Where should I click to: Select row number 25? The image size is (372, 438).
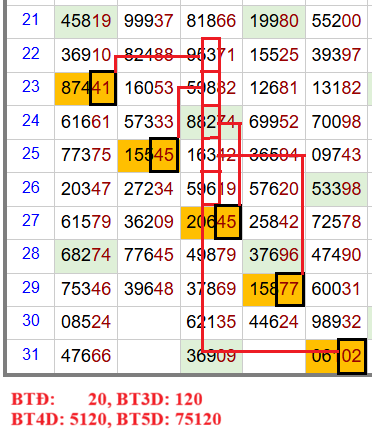tap(31, 154)
